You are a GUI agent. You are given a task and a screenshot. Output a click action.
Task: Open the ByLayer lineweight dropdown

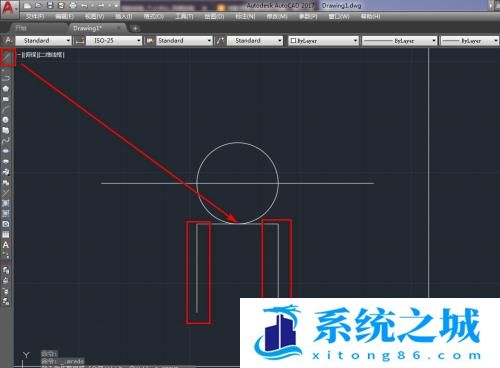[470, 41]
